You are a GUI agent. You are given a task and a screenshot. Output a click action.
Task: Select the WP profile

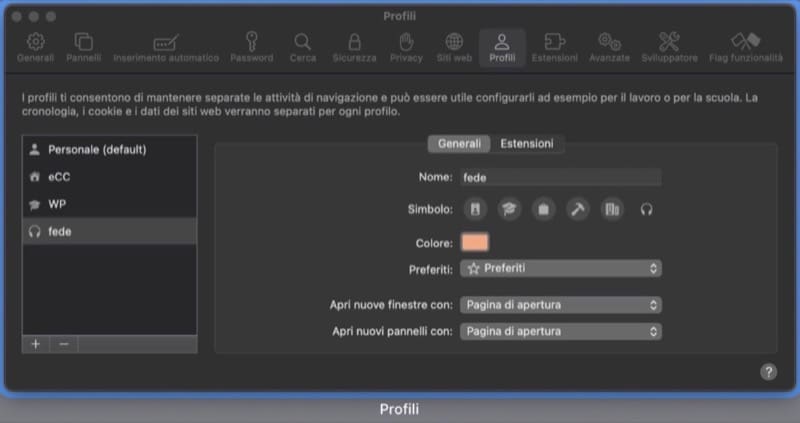tap(110, 204)
